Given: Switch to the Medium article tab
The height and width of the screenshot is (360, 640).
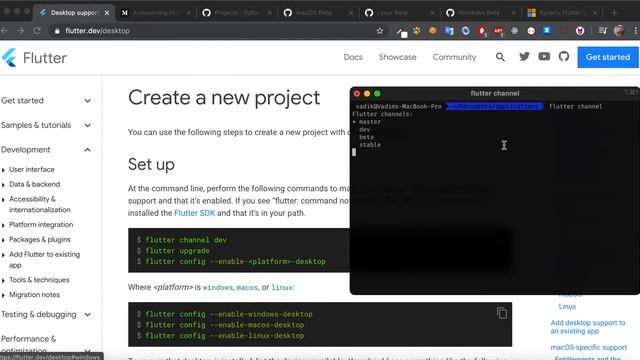Looking at the screenshot, I should [x=156, y=13].
